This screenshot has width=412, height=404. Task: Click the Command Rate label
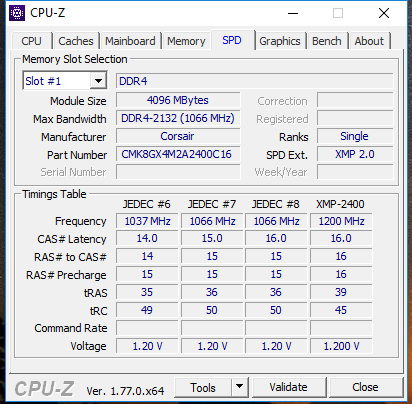coord(71,328)
